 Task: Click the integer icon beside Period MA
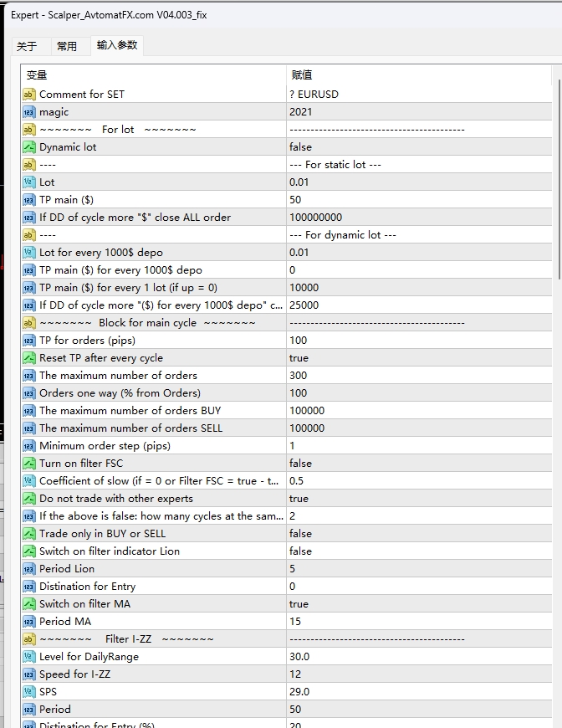[28, 622]
